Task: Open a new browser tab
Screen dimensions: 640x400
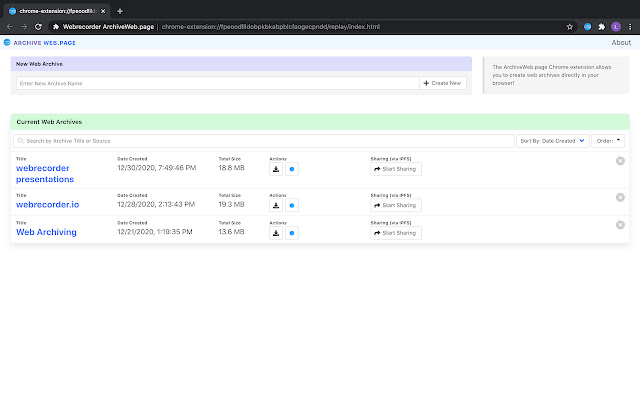Action: pyautogui.click(x=120, y=10)
